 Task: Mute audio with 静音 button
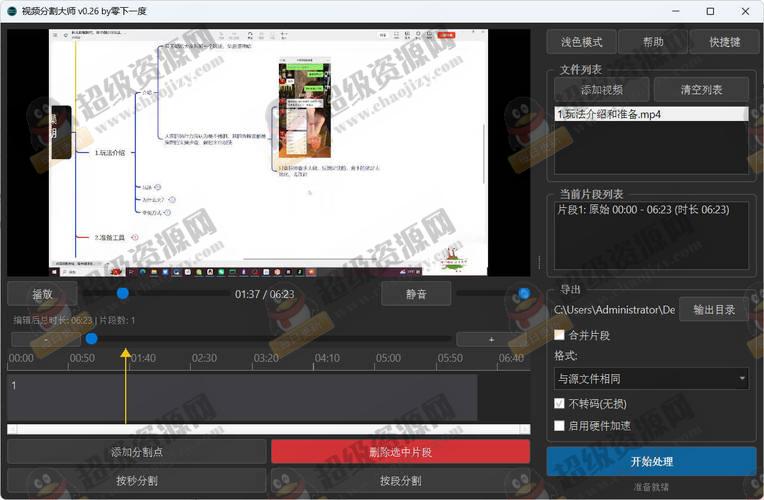tap(416, 294)
